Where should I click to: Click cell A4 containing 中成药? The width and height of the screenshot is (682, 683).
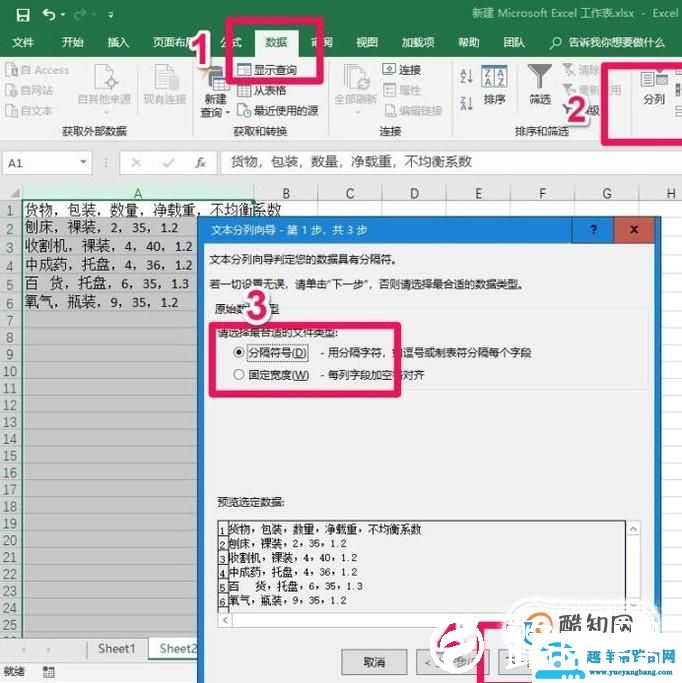pos(109,265)
